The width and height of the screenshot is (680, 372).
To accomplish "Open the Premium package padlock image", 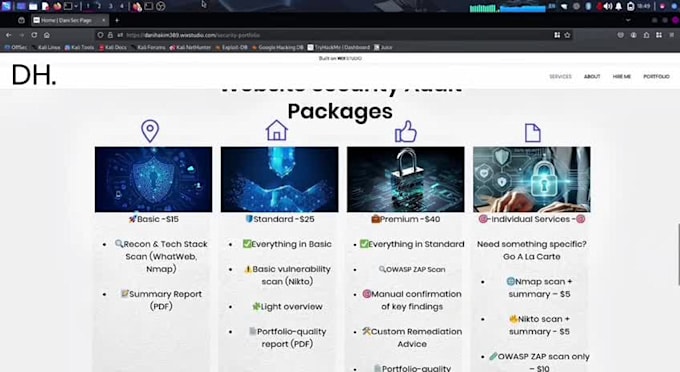I will tap(405, 179).
